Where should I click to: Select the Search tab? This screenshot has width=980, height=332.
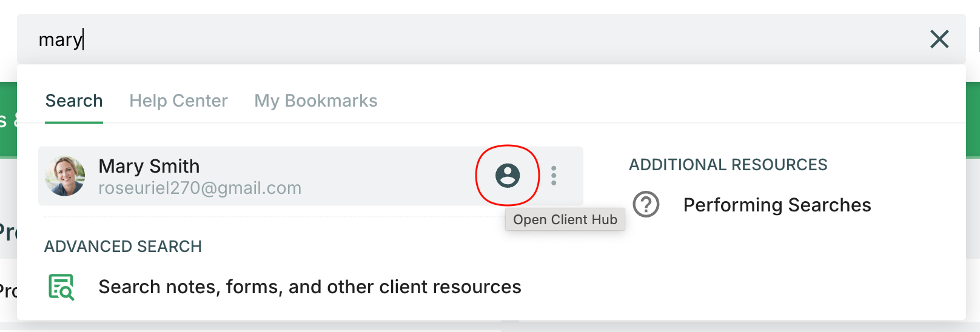coord(74,101)
